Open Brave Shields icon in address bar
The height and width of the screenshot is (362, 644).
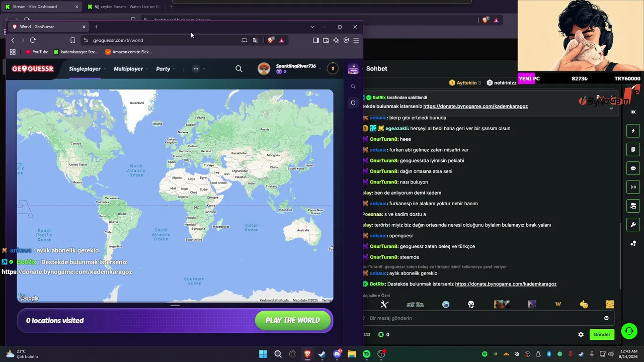click(x=271, y=40)
